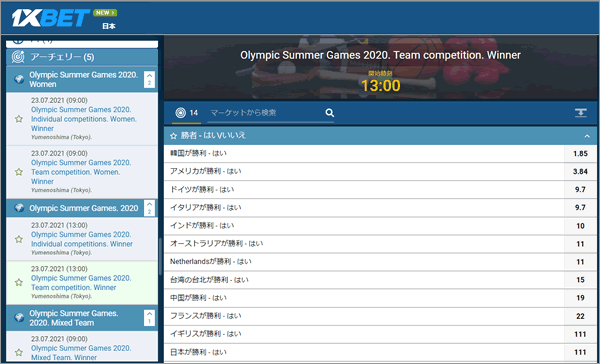This screenshot has height=364, width=600.
Task: Click globe icon beside Olympic Summer Games. 2020
Action: [19, 208]
